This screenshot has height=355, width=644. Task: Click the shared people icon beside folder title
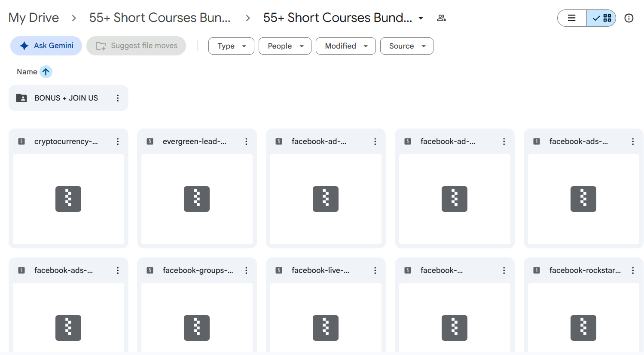tap(441, 18)
